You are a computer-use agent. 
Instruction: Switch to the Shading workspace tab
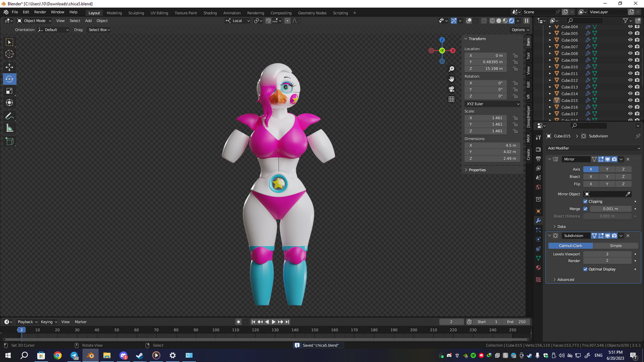click(x=210, y=13)
